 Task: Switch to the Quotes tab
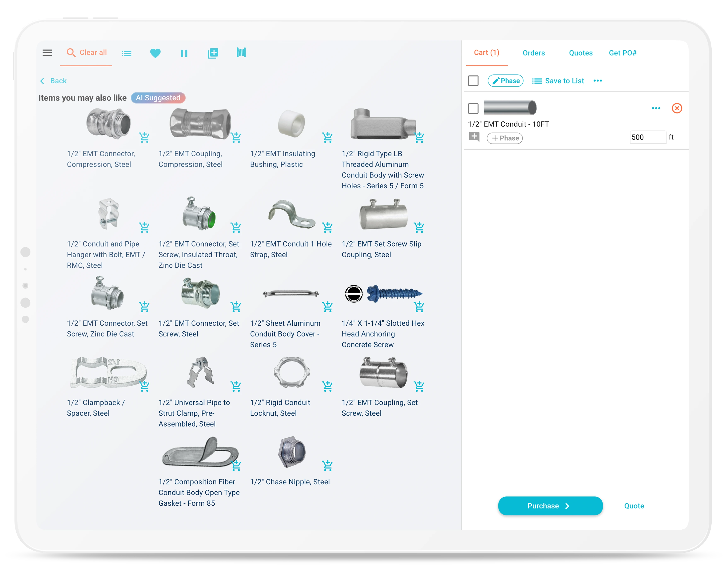coord(581,53)
